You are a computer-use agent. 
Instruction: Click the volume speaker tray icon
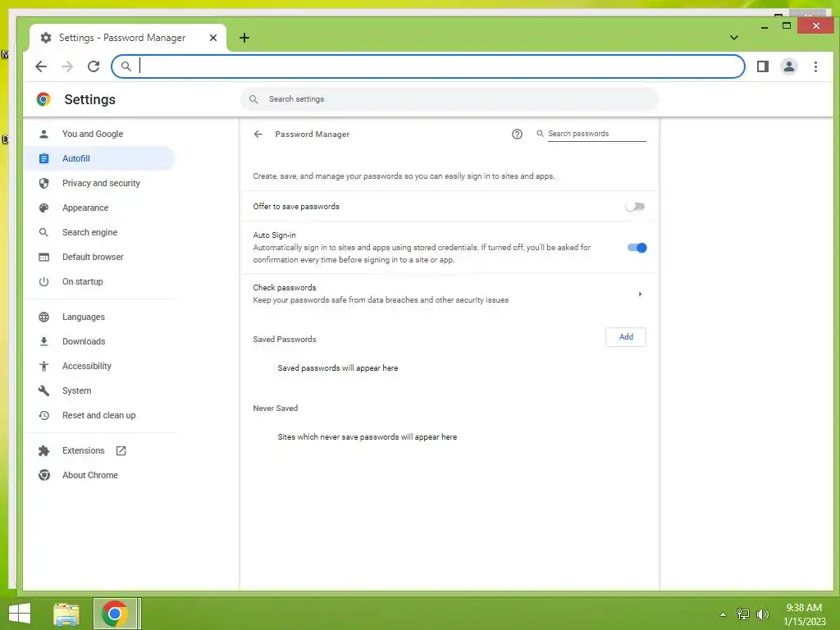pyautogui.click(x=762, y=614)
